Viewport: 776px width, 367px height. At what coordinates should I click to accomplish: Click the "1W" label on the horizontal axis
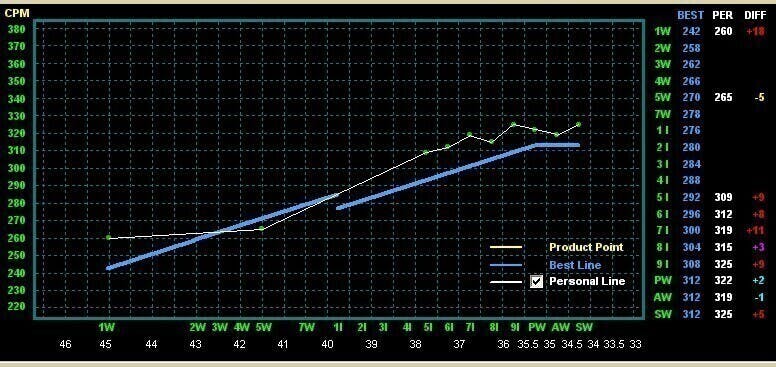pyautogui.click(x=106, y=327)
